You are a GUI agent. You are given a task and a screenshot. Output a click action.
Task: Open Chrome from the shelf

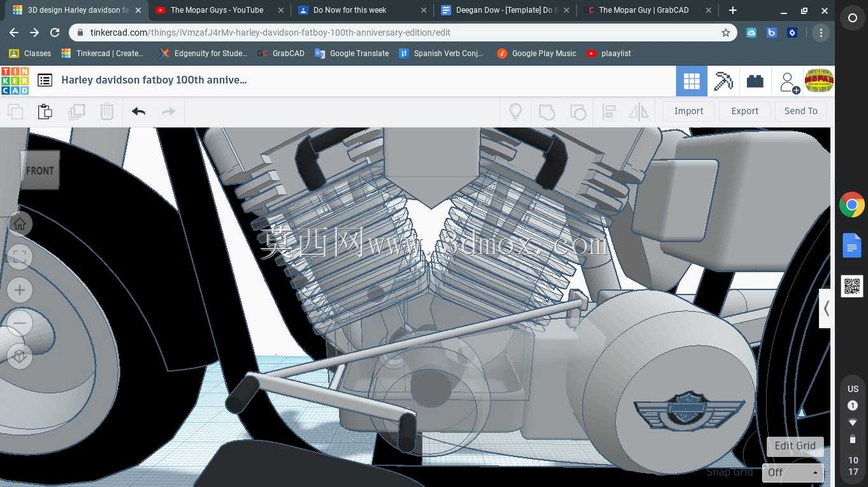[x=852, y=205]
